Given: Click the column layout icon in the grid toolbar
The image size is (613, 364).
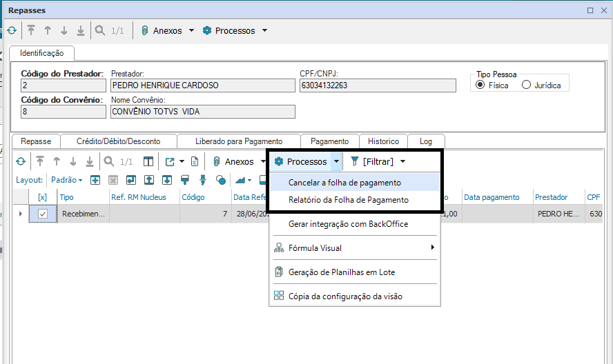Looking at the screenshot, I should [148, 161].
